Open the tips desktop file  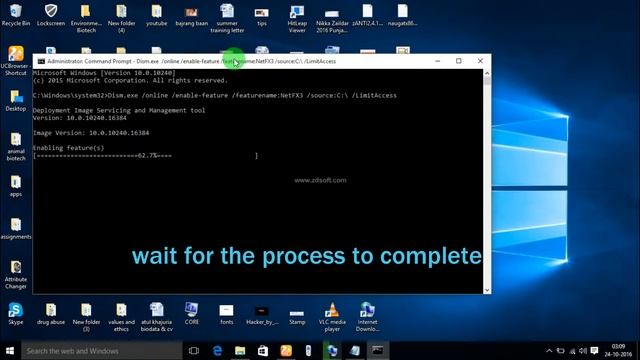point(262,15)
